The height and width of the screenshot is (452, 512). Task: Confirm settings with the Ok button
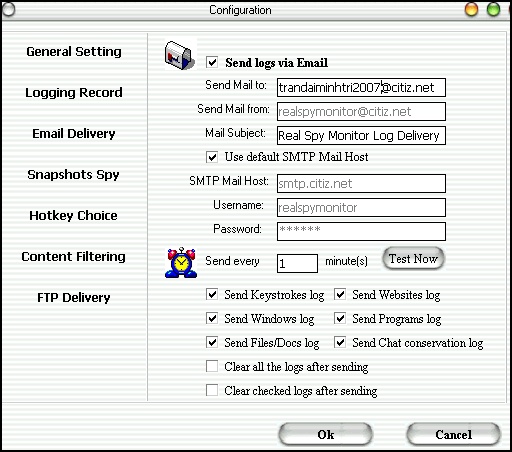tap(325, 434)
